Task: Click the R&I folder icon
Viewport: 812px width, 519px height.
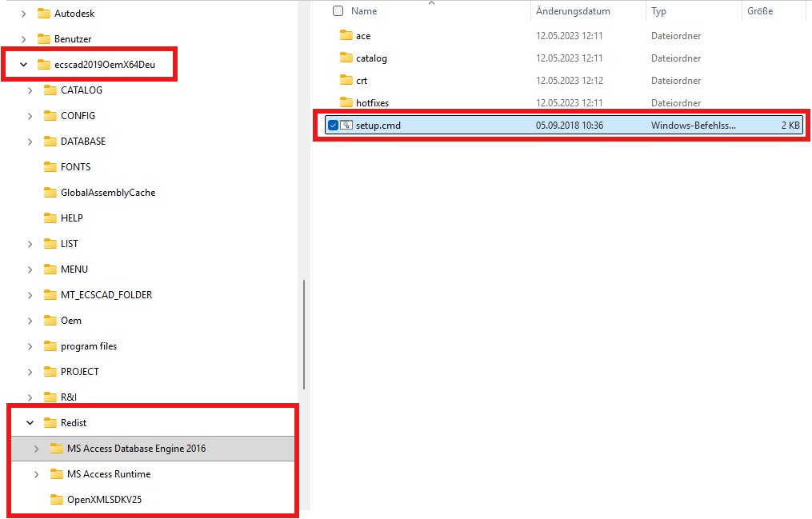Action: [50, 397]
